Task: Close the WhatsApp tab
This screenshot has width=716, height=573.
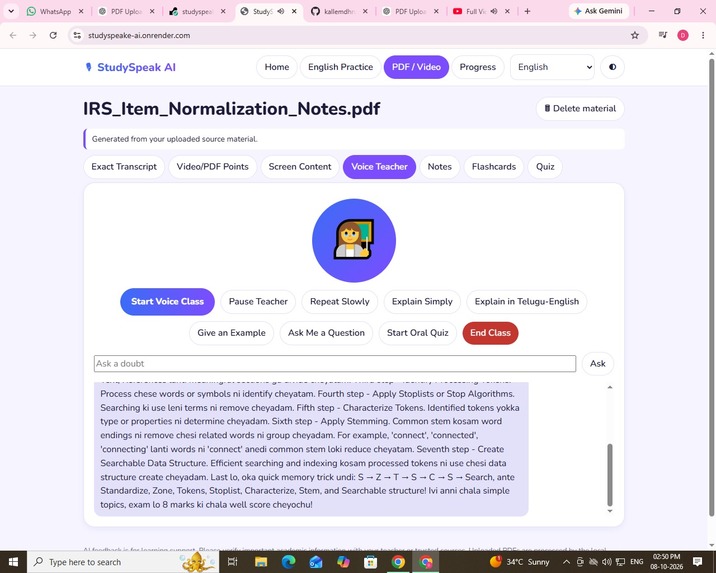Action: click(x=81, y=11)
